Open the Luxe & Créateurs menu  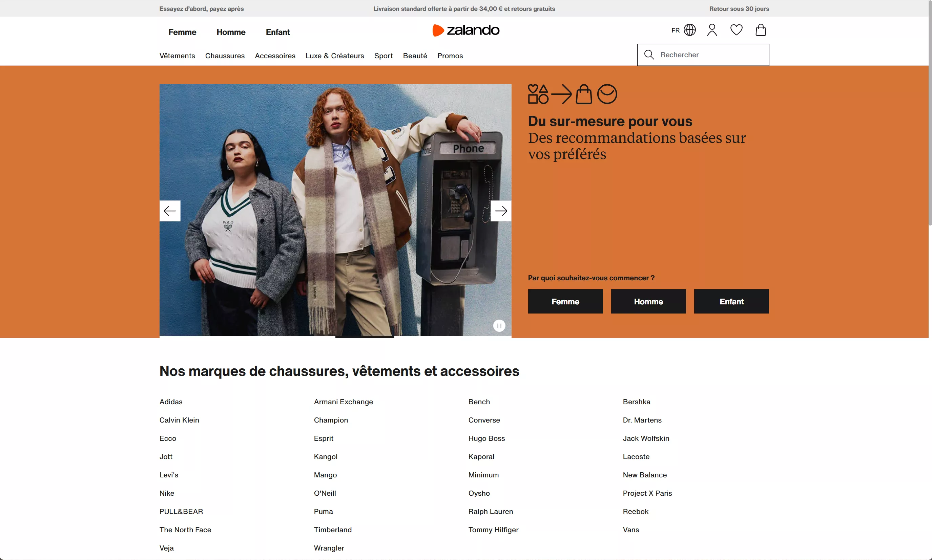[x=335, y=56]
